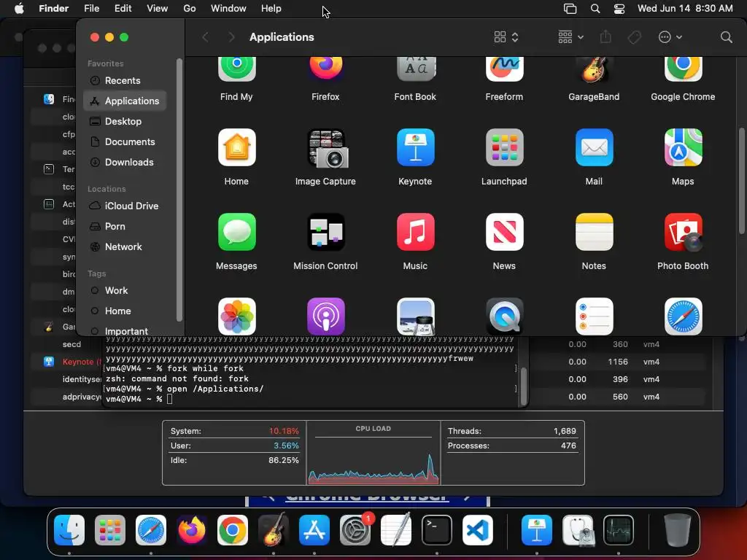Open Downloads in Finder sidebar

[125, 163]
